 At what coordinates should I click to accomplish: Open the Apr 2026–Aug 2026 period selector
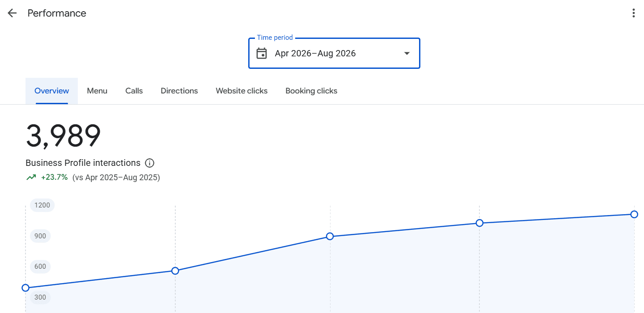[334, 53]
